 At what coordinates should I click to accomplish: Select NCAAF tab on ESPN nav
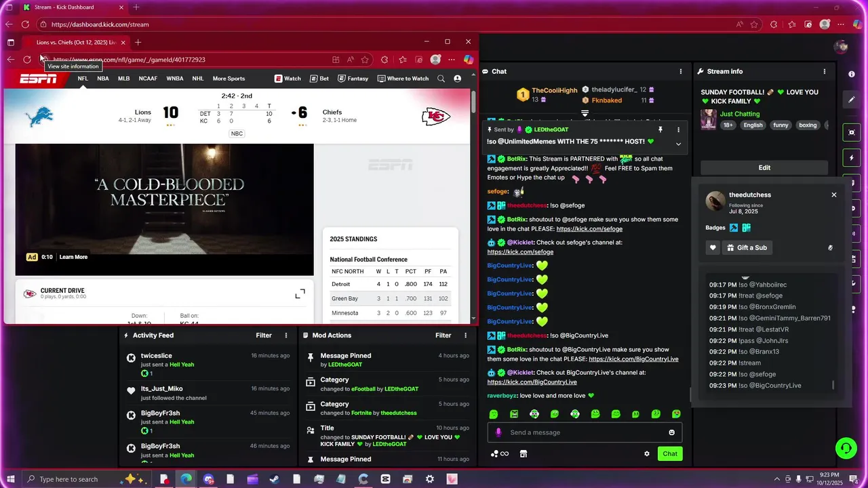pyautogui.click(x=148, y=79)
